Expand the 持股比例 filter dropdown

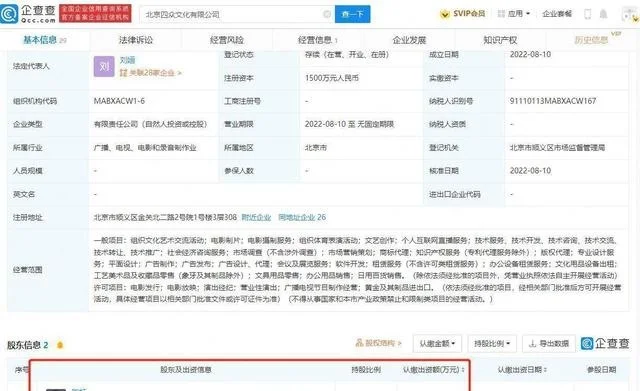[492, 344]
